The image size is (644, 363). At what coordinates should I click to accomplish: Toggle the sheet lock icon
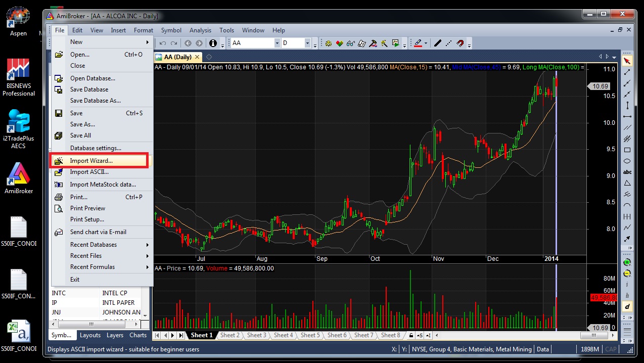click(411, 335)
